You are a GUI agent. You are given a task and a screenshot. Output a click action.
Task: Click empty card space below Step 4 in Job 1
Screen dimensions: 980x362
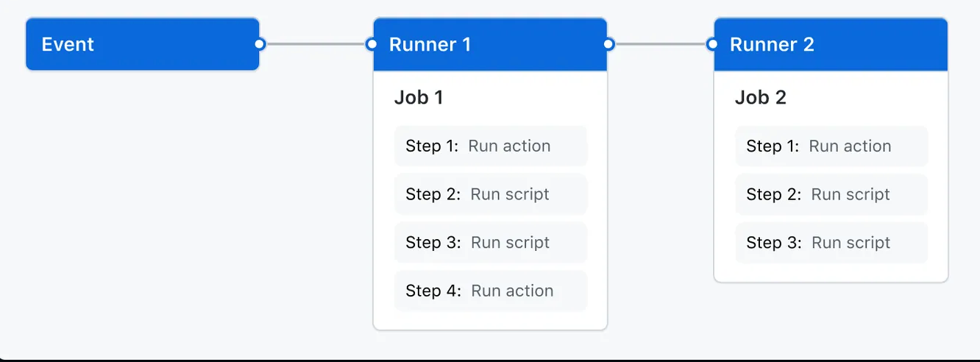491,320
